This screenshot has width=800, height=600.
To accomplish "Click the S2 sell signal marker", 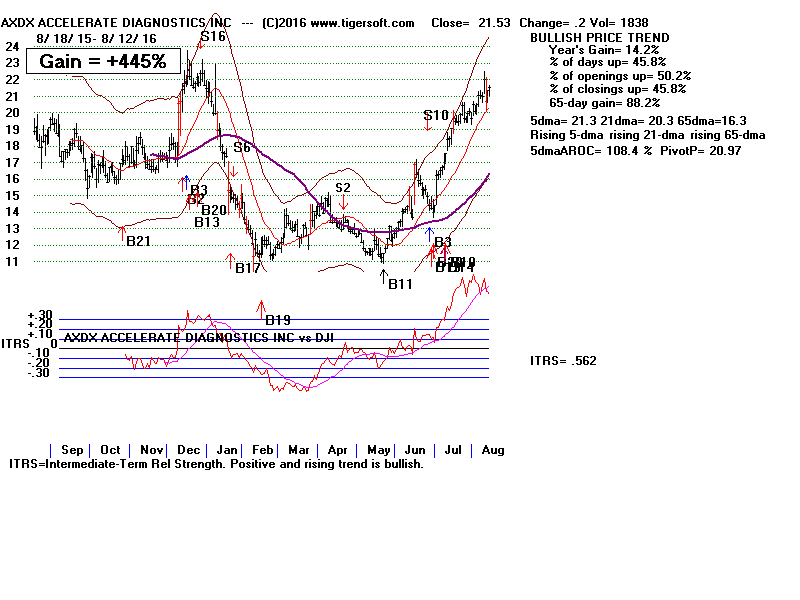I will click(x=342, y=187).
